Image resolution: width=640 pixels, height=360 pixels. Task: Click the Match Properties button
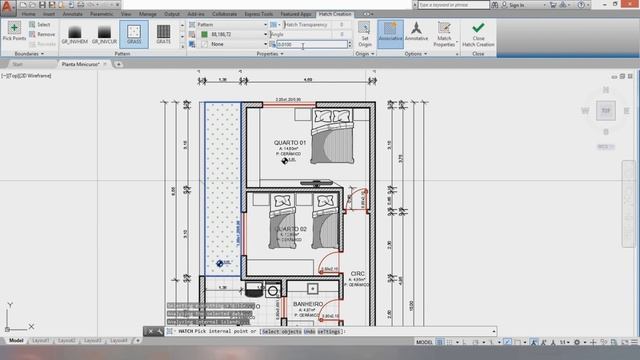pos(444,34)
